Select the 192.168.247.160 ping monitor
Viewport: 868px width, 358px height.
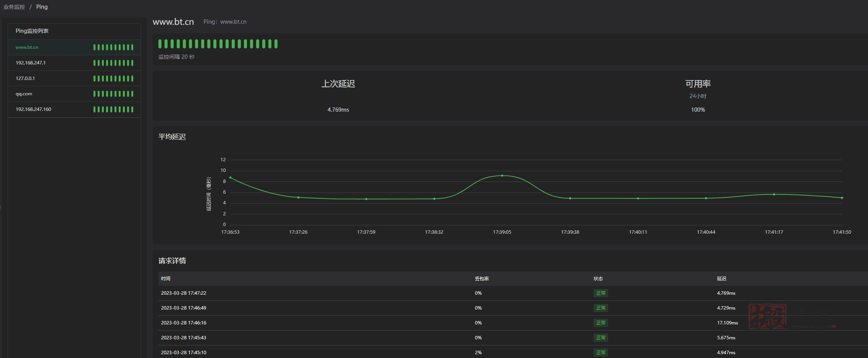pos(34,109)
